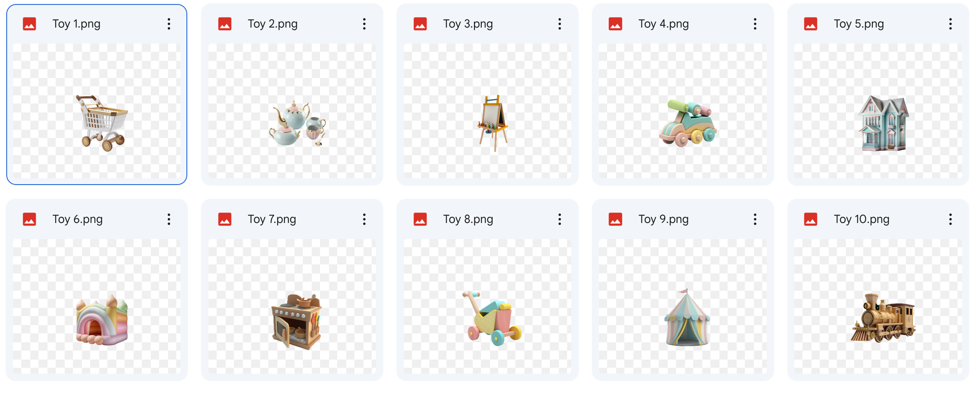Open more options for Toy 8.png

tap(560, 219)
